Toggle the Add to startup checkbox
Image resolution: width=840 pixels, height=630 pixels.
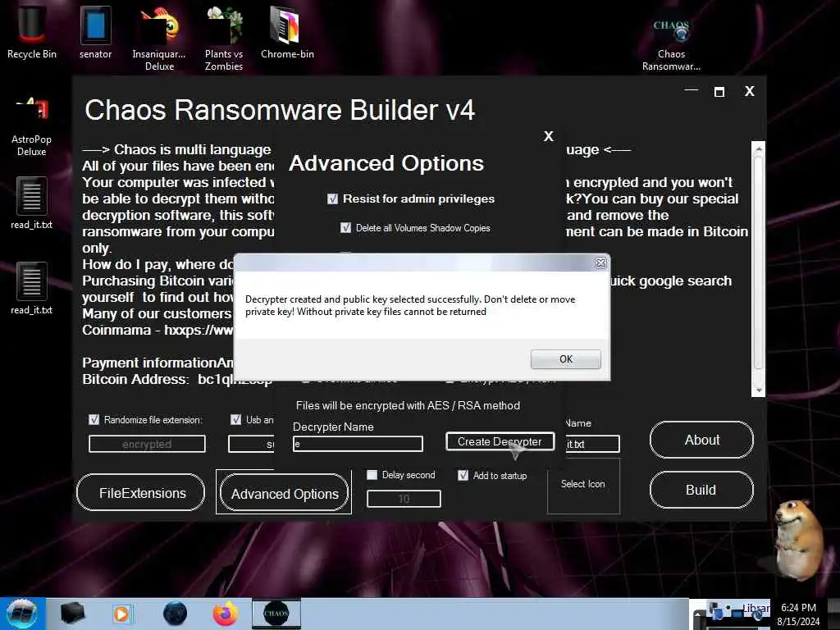(x=463, y=475)
